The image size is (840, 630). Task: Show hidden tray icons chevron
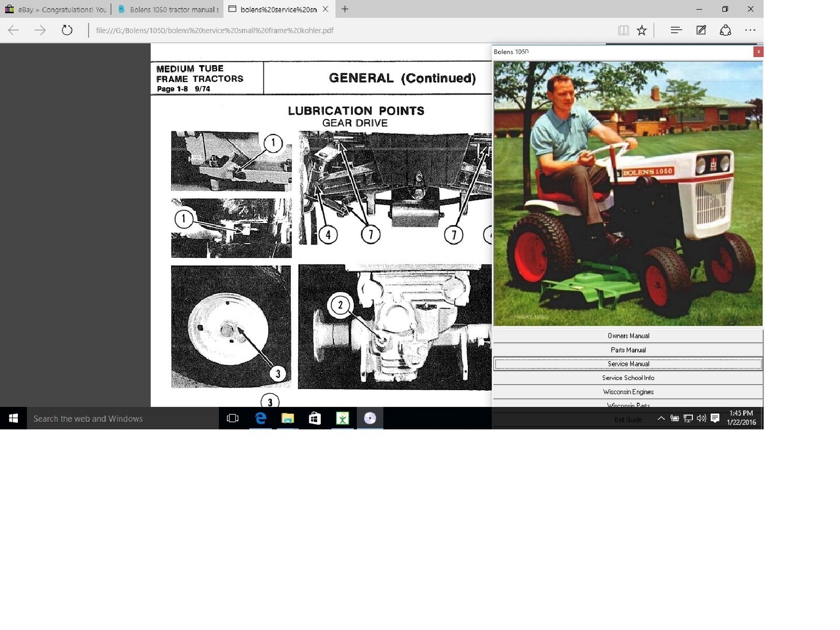click(661, 418)
